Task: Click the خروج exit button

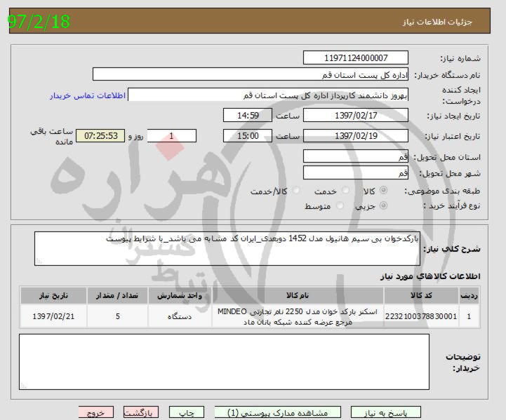Action: tap(96, 412)
